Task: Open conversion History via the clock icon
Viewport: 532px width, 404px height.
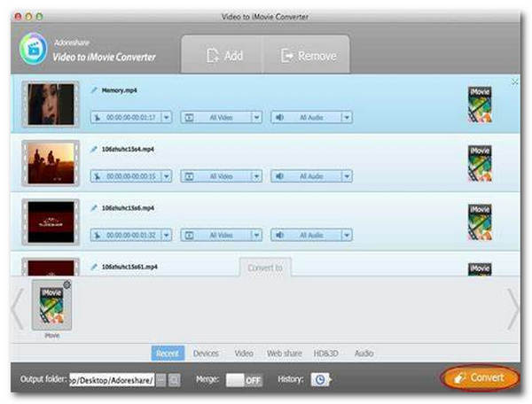Action: point(320,379)
